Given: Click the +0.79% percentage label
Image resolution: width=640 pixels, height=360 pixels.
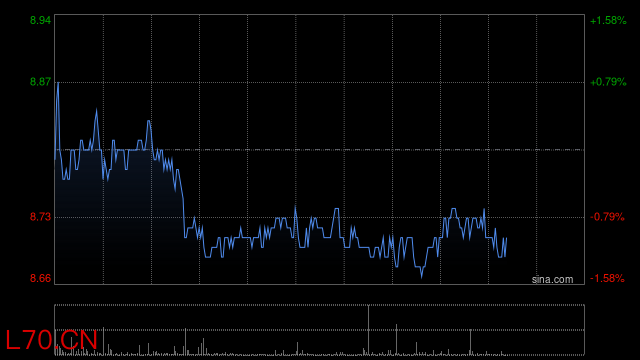Looking at the screenshot, I should tap(608, 82).
